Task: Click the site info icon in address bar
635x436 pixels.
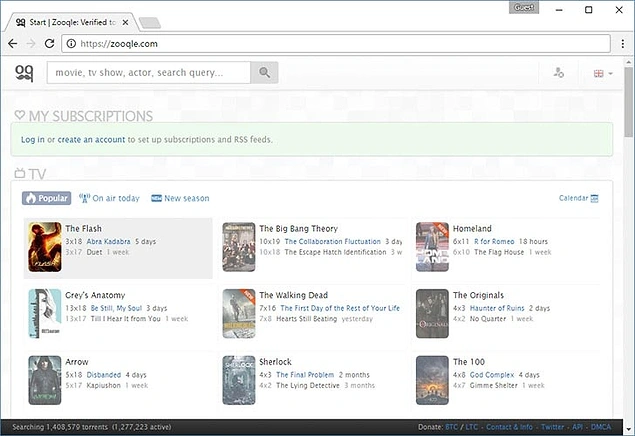Action: [x=71, y=44]
